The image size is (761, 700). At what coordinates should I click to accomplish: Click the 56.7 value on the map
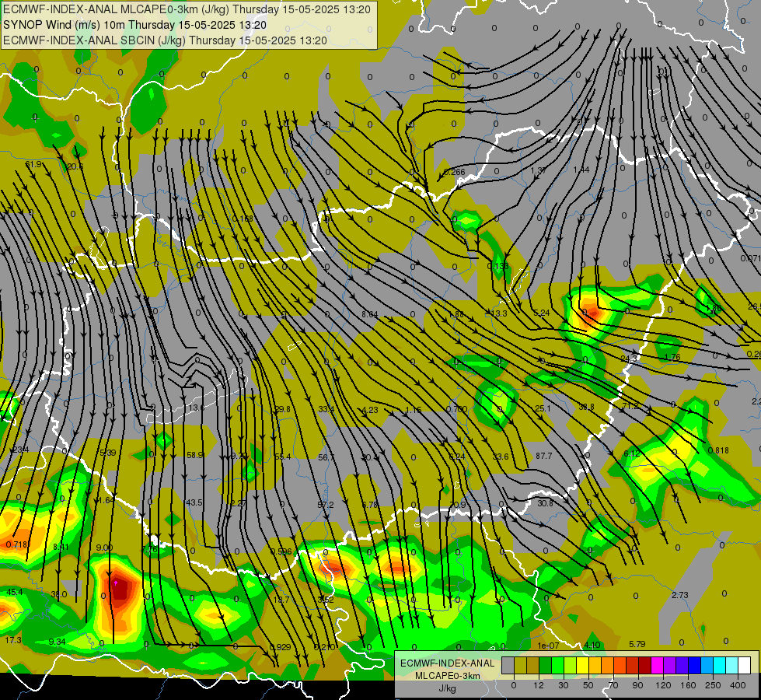tap(326, 457)
